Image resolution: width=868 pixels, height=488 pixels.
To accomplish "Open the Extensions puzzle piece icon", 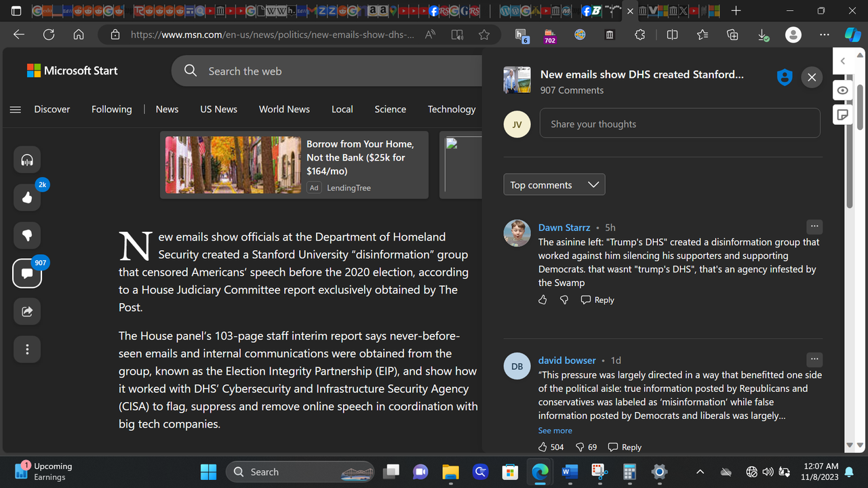I will 639,35.
